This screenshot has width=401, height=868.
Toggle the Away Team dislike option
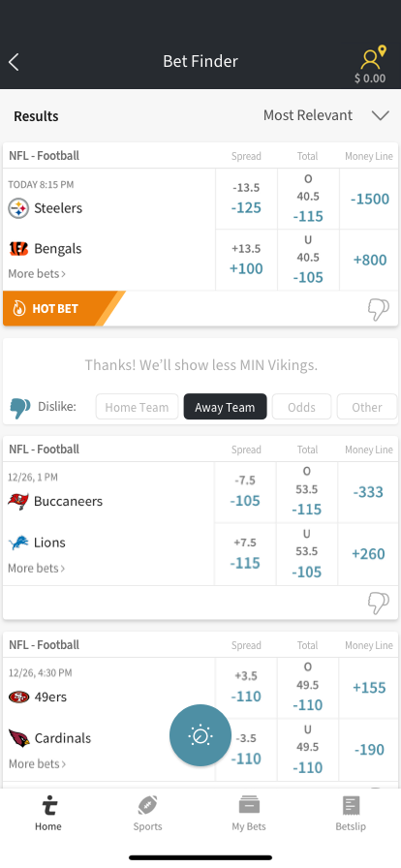[x=225, y=407]
